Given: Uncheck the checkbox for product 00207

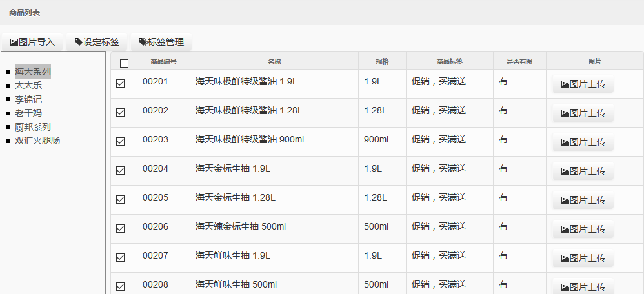Looking at the screenshot, I should coord(120,257).
